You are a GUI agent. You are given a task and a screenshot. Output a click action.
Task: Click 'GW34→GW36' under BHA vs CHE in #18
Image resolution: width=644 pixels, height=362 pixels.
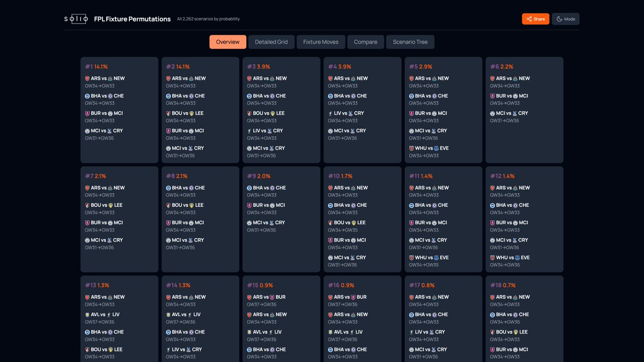tap(504, 322)
